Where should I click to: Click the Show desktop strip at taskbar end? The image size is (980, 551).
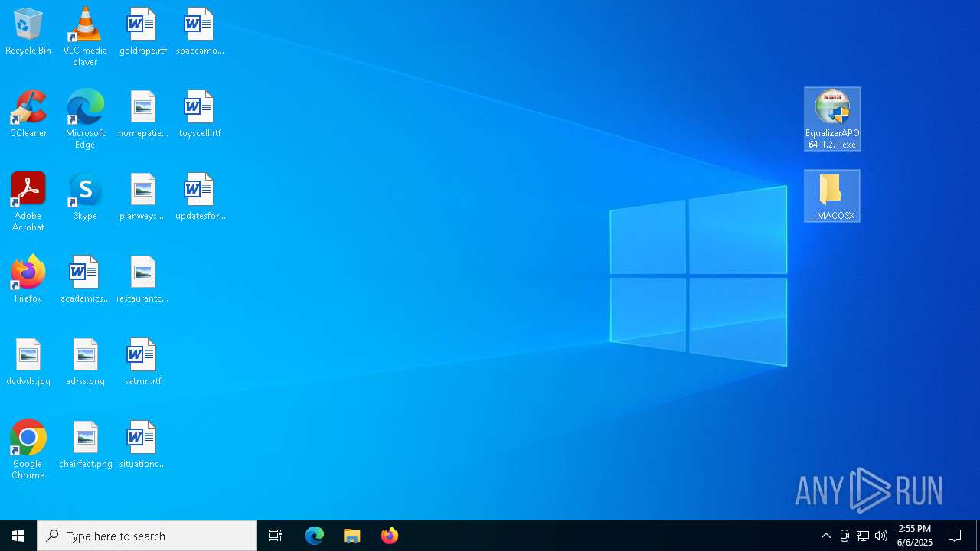click(978, 536)
